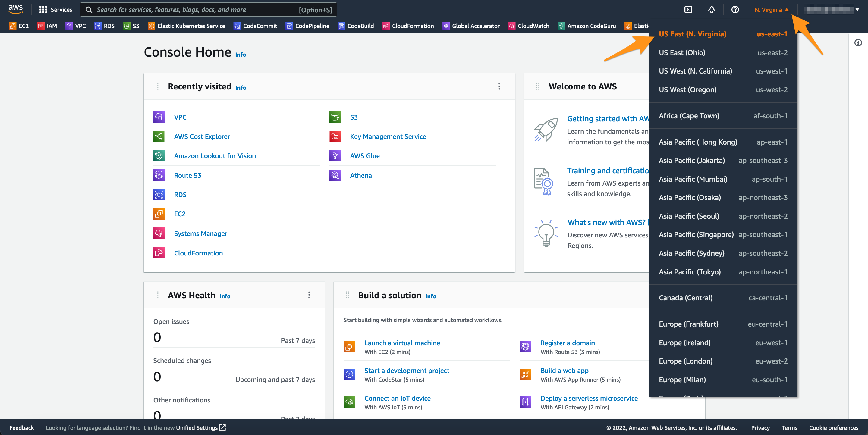Open the Amazon CodeGuru favorite shortcut
Screen dimensions: 868x435
coord(587,26)
